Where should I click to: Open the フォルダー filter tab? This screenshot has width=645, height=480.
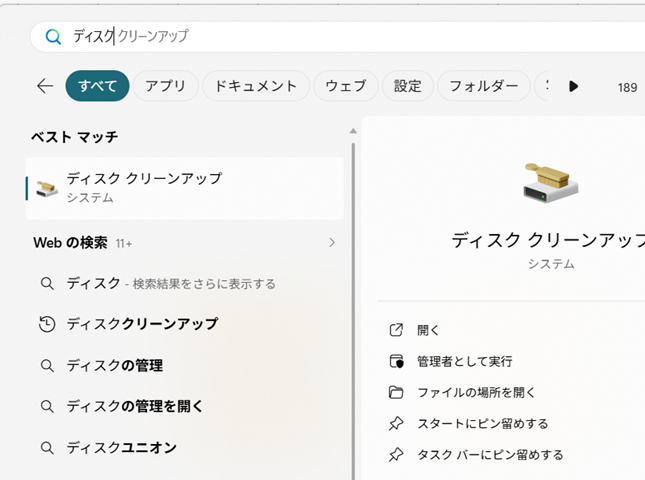[x=483, y=86]
